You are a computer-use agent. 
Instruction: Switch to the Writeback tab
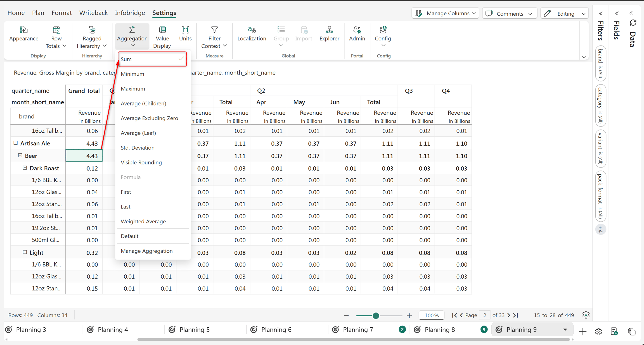coord(93,13)
